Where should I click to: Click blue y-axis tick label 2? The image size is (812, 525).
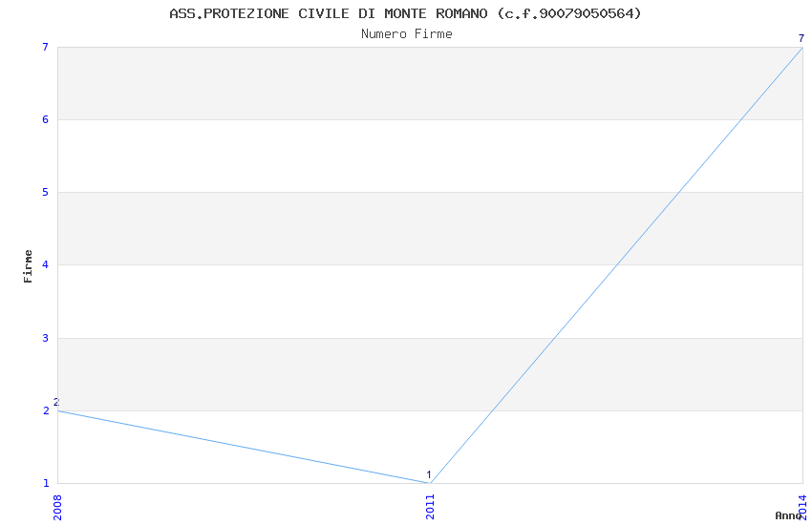coord(44,410)
